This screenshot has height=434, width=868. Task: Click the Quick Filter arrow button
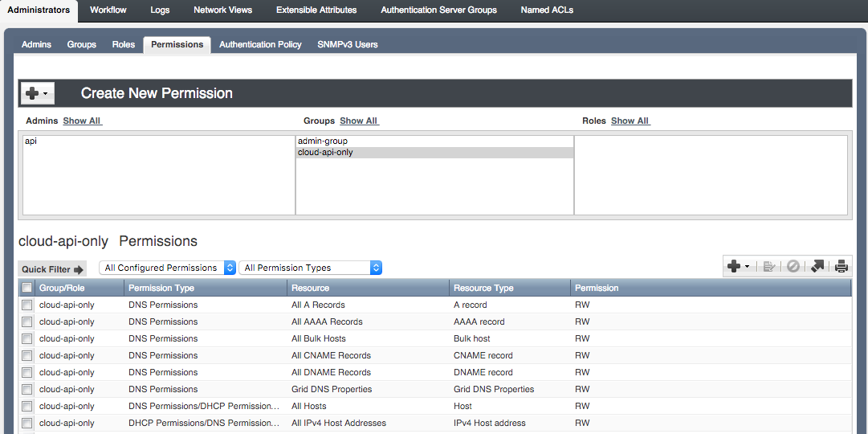click(x=52, y=269)
